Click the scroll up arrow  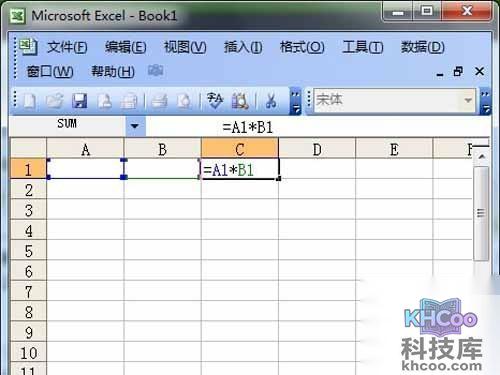[x=481, y=157]
